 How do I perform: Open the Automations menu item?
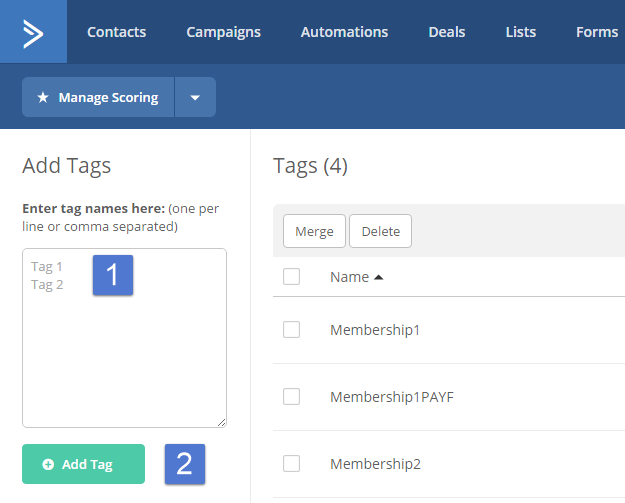(344, 32)
